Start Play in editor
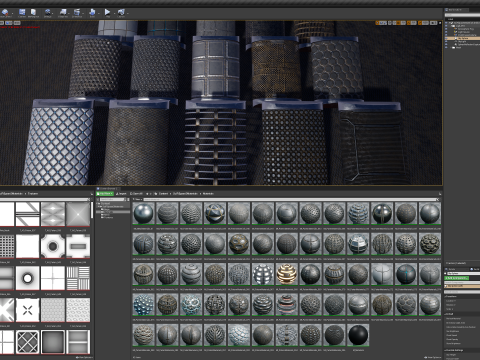The image size is (480, 360). (x=107, y=13)
